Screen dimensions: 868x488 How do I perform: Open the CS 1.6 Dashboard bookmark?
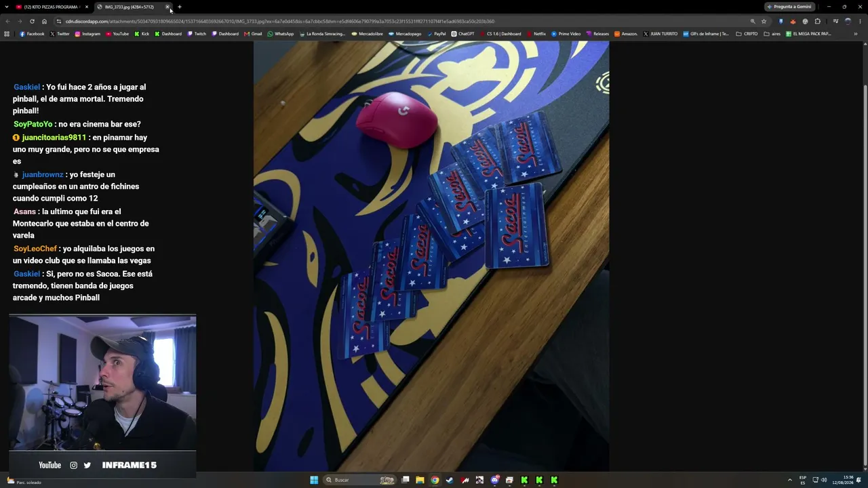click(500, 34)
